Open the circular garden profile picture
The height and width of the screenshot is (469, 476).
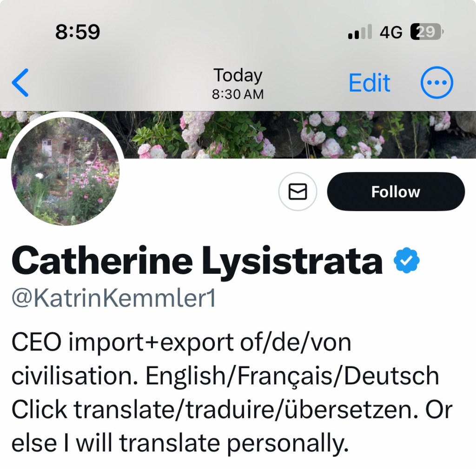[x=65, y=169]
